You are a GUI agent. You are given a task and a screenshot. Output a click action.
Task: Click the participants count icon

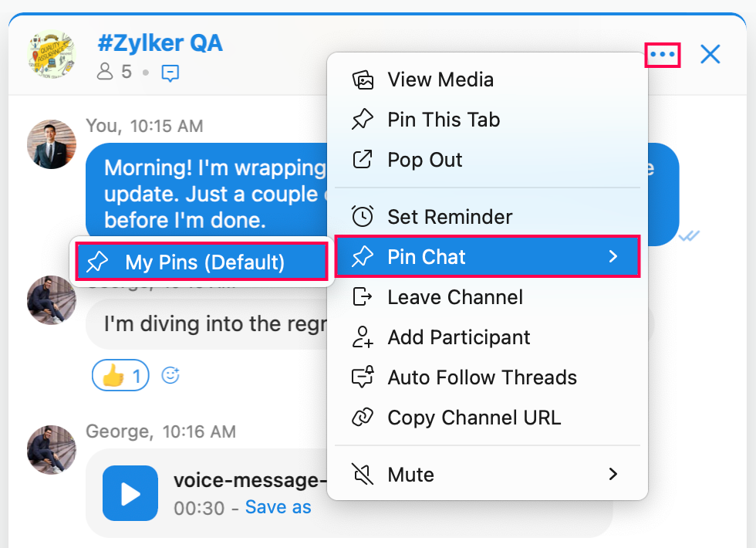click(105, 73)
